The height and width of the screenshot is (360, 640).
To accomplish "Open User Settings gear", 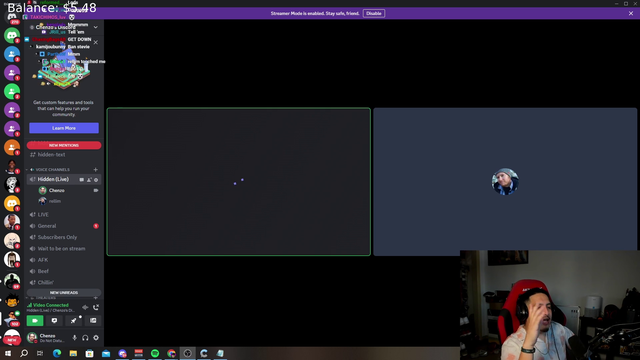I will [x=96, y=338].
